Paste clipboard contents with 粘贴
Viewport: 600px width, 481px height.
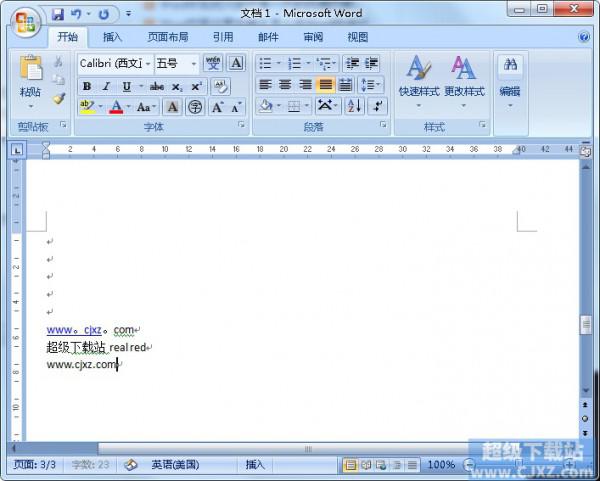pos(31,80)
